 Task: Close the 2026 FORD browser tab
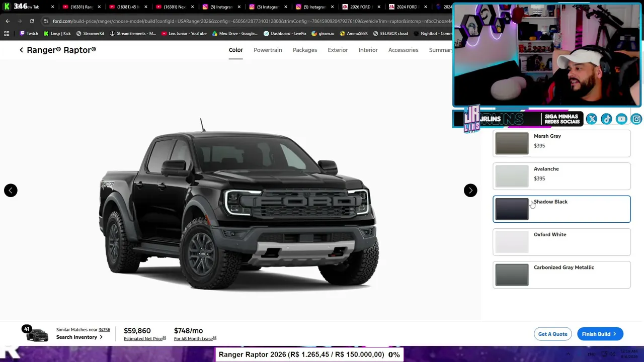tap(379, 7)
